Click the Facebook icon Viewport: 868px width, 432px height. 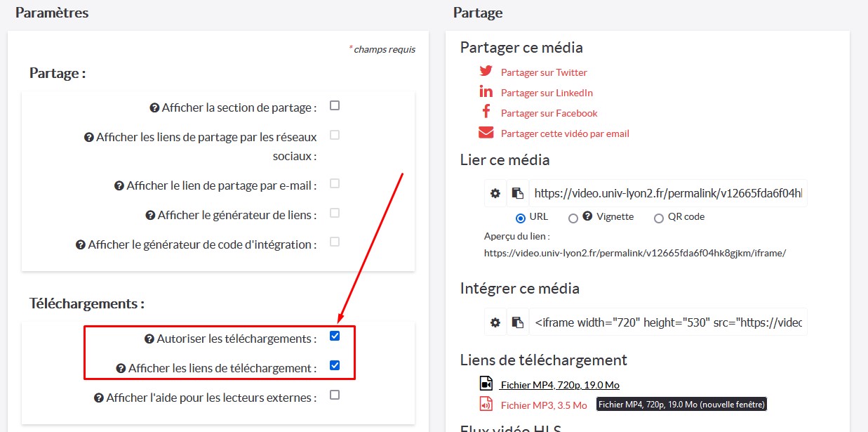tap(486, 112)
